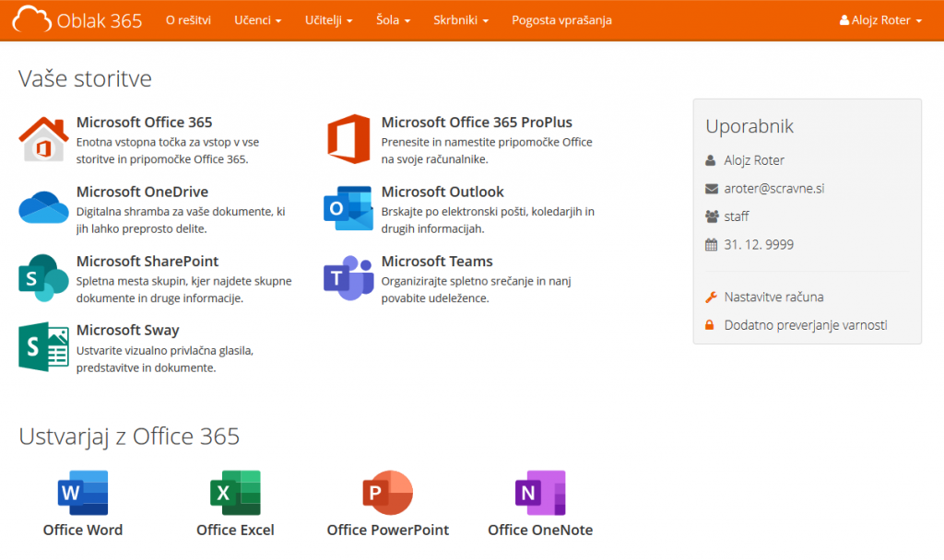
Task: Click Sway description Ustvarite vizualno privlačna
Action: (x=165, y=359)
